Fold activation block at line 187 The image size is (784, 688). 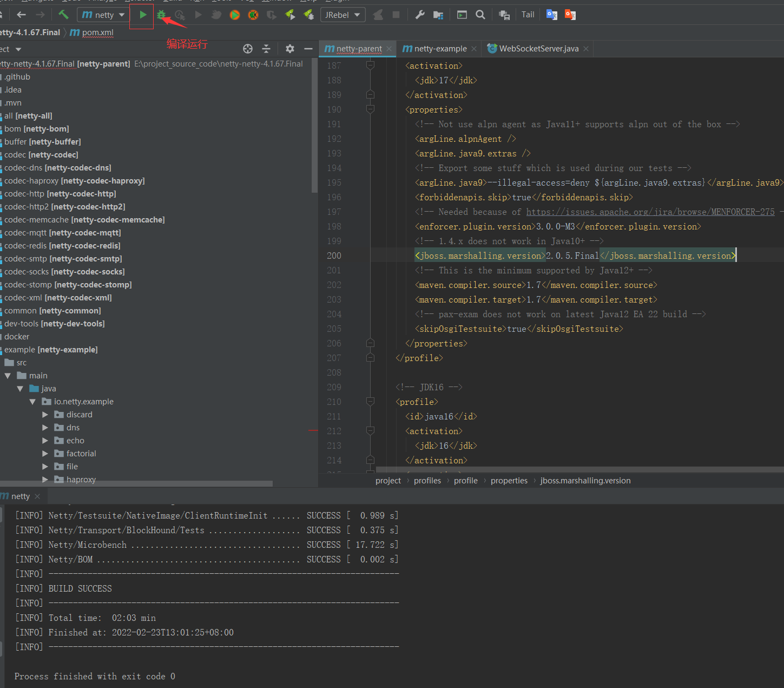click(x=370, y=65)
